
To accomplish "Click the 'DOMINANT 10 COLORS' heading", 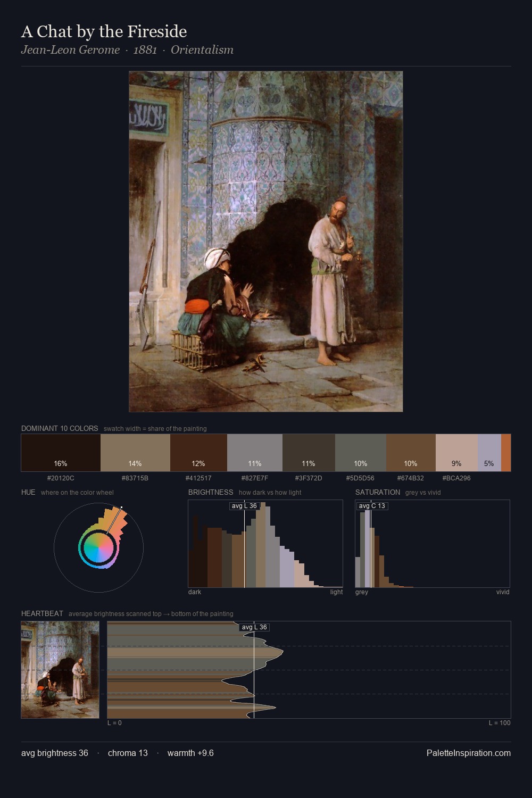I will tap(60, 428).
